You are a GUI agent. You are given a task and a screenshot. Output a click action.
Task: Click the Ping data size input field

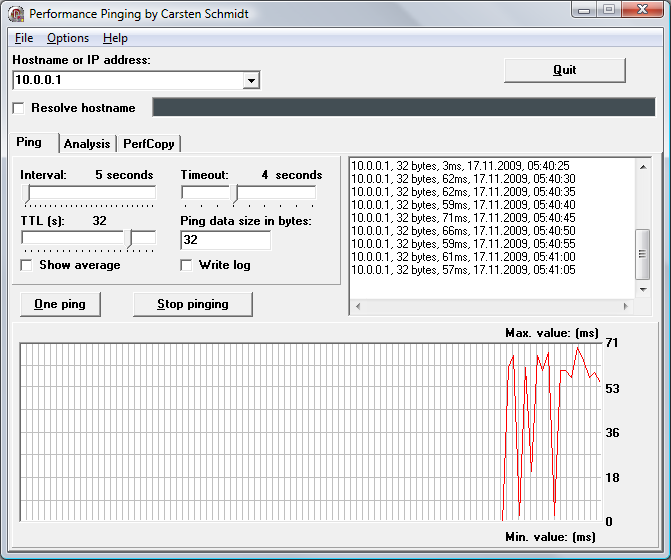(x=226, y=240)
